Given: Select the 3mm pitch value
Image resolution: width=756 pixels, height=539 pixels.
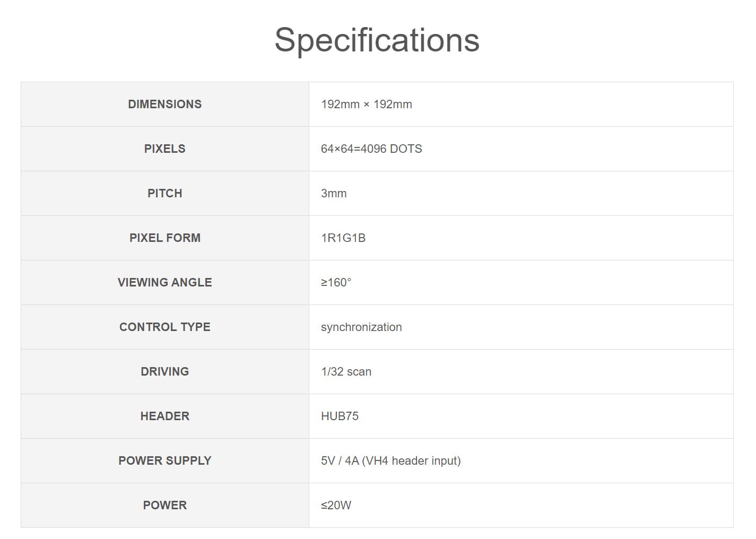Looking at the screenshot, I should pyautogui.click(x=334, y=193).
